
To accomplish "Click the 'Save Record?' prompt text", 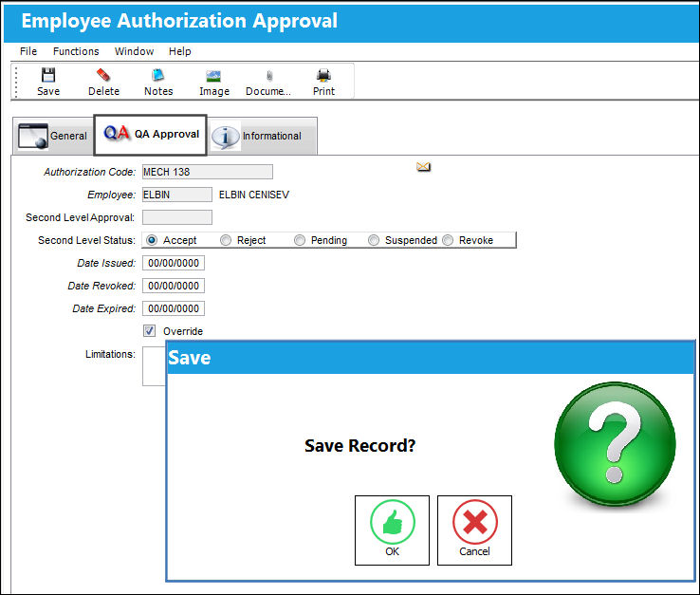I will pyautogui.click(x=359, y=445).
